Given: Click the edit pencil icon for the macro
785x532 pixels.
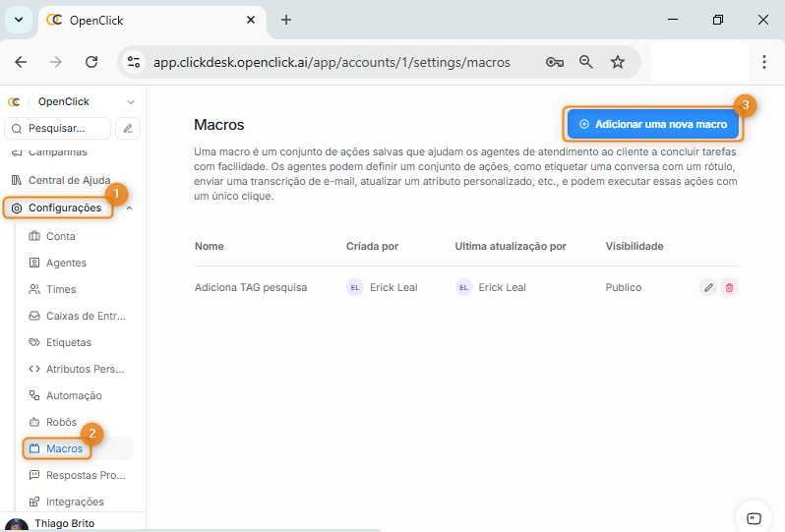Looking at the screenshot, I should 708,287.
